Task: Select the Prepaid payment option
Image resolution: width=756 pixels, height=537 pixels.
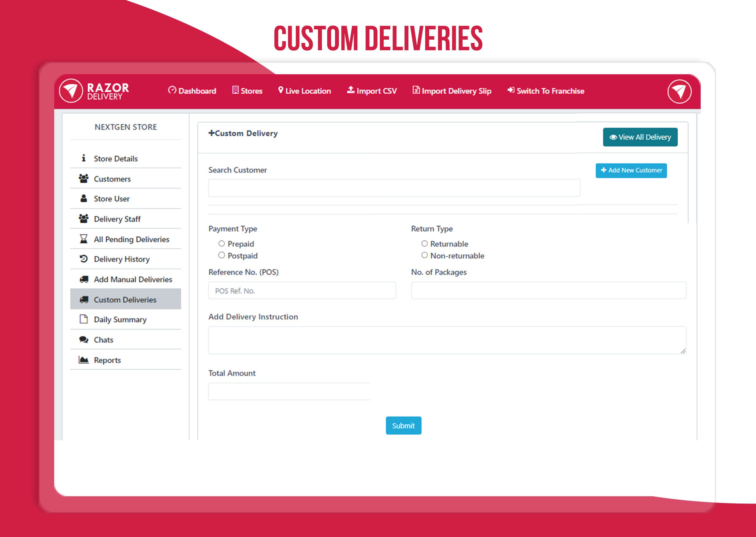Action: point(222,244)
